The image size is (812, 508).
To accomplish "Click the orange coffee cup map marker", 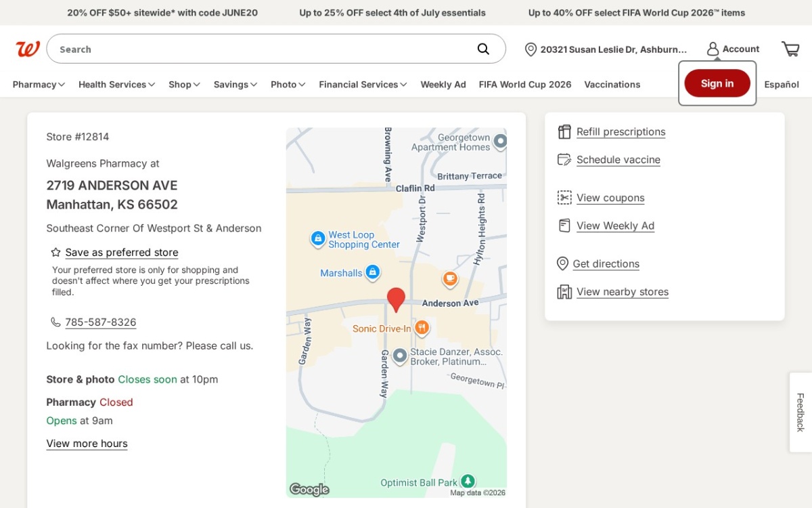I will click(x=450, y=278).
